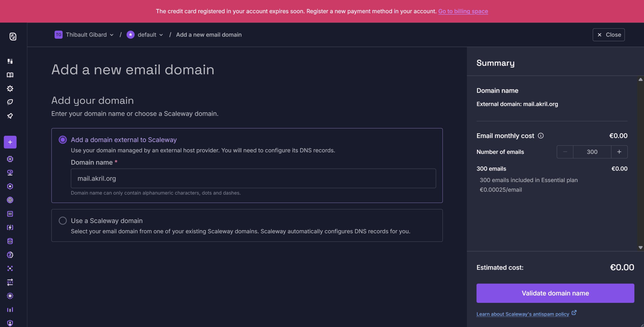The height and width of the screenshot is (327, 644).
Task: Increase number of emails with plus
Action: [x=619, y=152]
